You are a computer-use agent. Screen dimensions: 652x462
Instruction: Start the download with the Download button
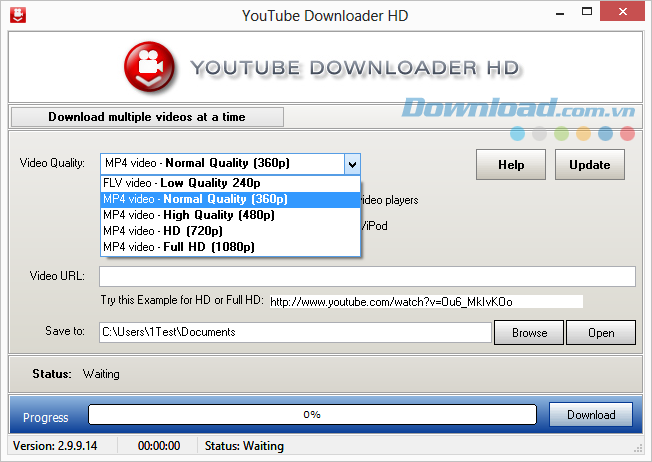pos(591,415)
